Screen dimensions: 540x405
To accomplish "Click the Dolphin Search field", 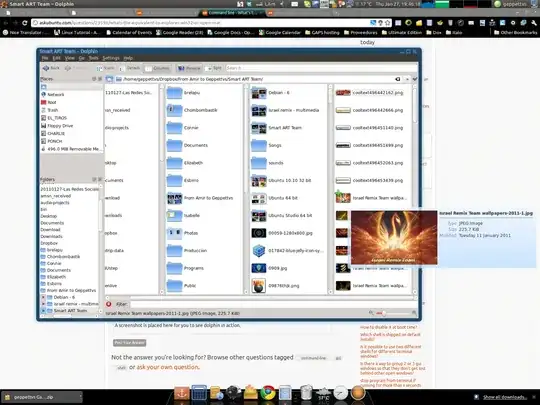I will point(321,68).
